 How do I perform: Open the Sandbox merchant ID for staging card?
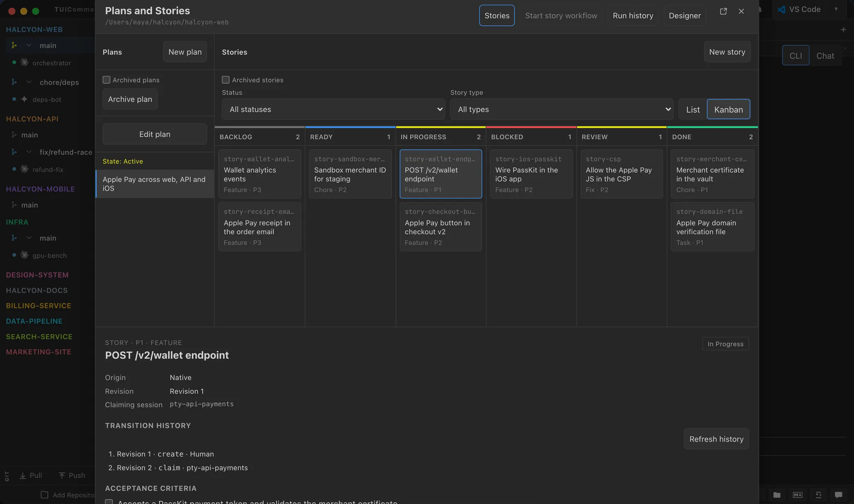(350, 174)
